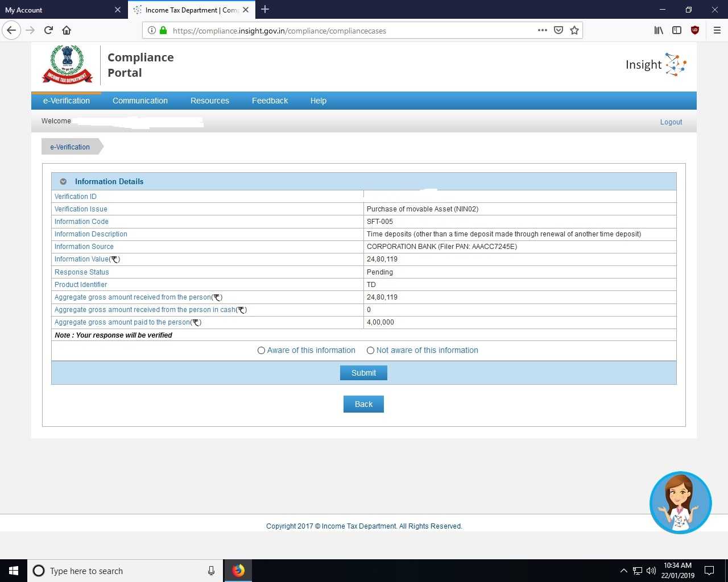
Task: Open volume control tray icon
Action: tap(651, 571)
